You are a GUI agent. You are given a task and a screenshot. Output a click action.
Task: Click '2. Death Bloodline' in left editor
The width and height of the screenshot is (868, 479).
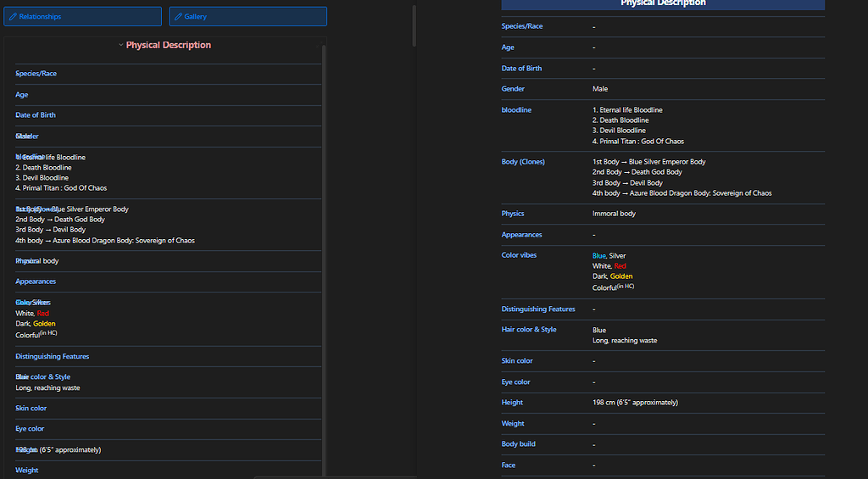(43, 168)
